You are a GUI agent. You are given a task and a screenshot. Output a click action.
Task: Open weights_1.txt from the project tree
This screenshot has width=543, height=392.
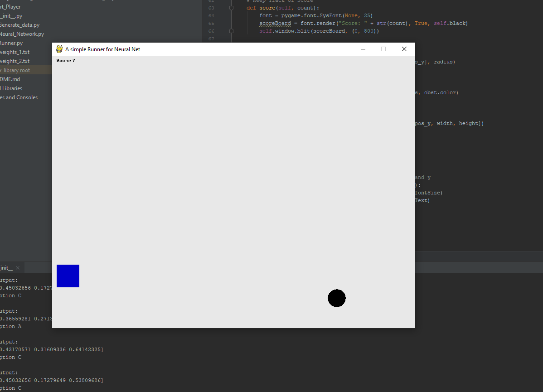point(15,52)
